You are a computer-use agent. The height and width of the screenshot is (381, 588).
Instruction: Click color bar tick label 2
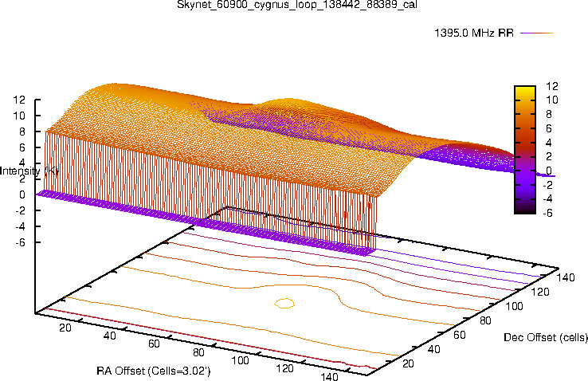pyautogui.click(x=549, y=157)
